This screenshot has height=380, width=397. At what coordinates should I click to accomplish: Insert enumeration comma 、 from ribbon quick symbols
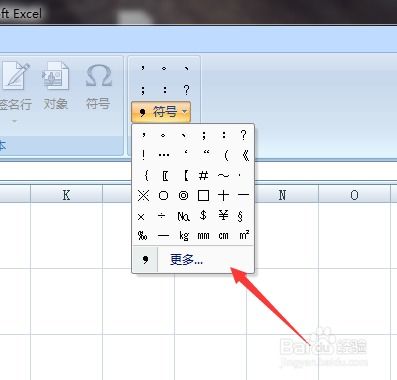coord(186,68)
